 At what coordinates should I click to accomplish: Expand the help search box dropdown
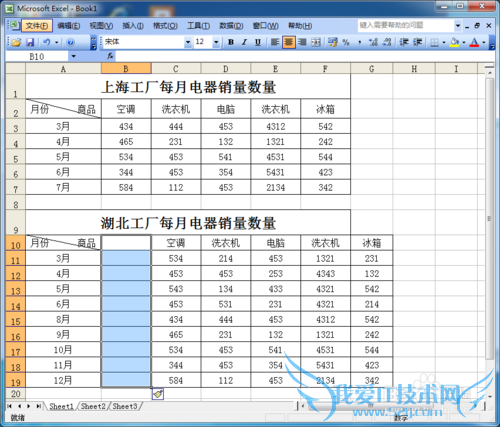[458, 25]
